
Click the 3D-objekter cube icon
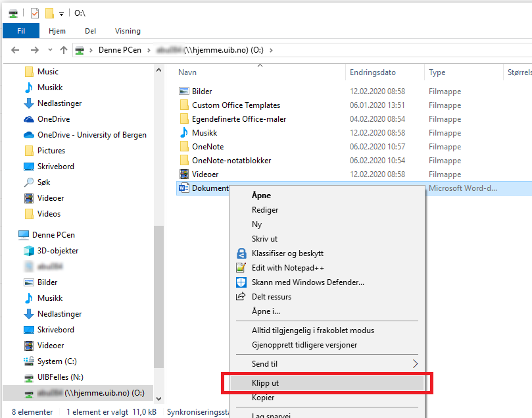point(29,251)
